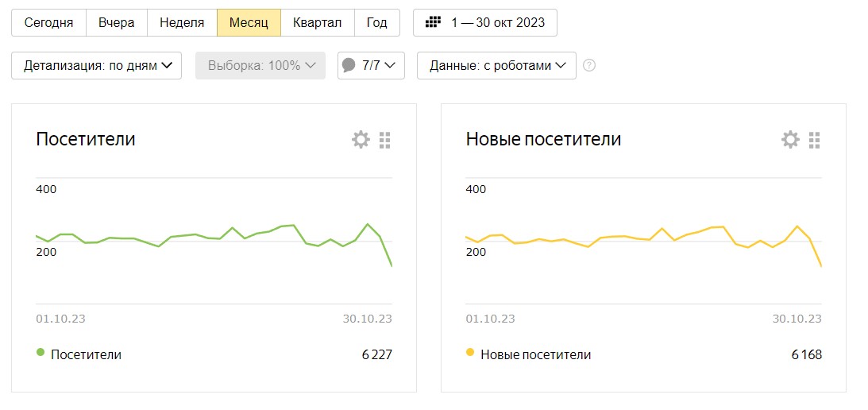Choose the Год period tab
The height and width of the screenshot is (410, 868).
(x=376, y=22)
